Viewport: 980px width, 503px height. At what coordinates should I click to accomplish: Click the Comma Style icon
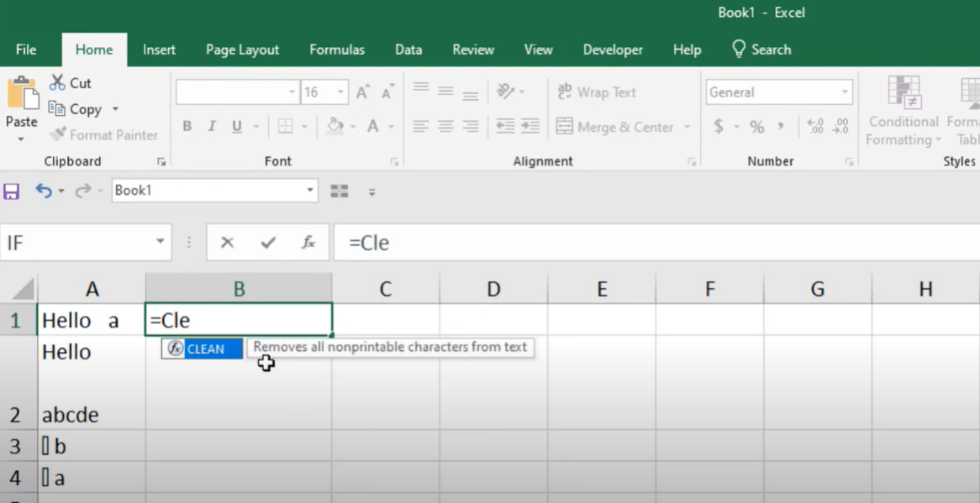[781, 127]
